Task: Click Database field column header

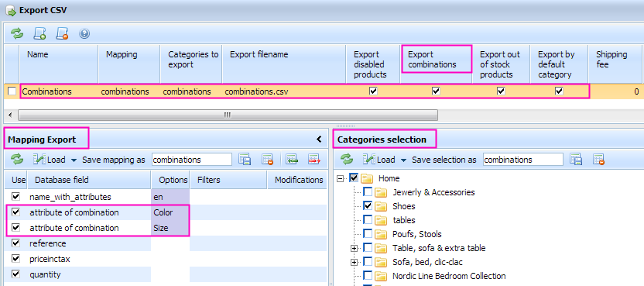Action: click(89, 180)
